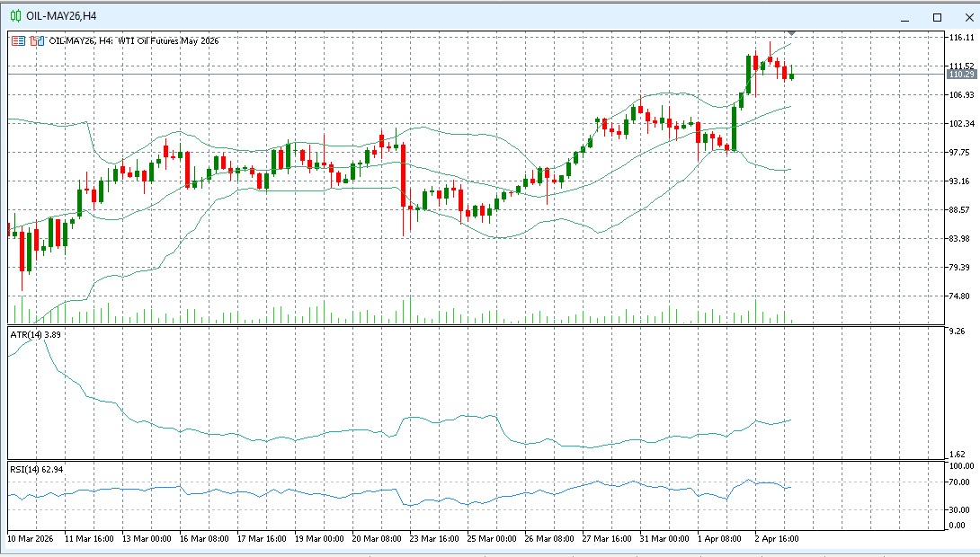Click the red-blue candles trading icon
The image size is (980, 557).
(x=38, y=40)
